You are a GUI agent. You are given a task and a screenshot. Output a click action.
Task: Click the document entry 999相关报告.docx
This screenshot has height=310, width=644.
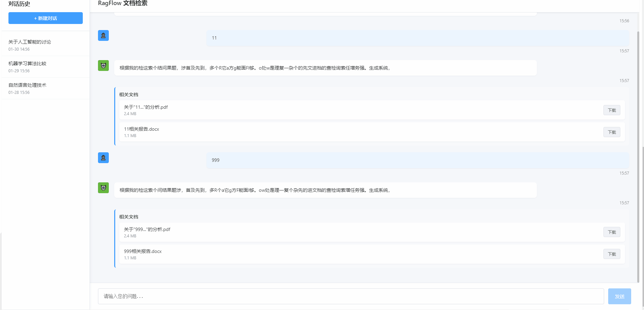142,251
